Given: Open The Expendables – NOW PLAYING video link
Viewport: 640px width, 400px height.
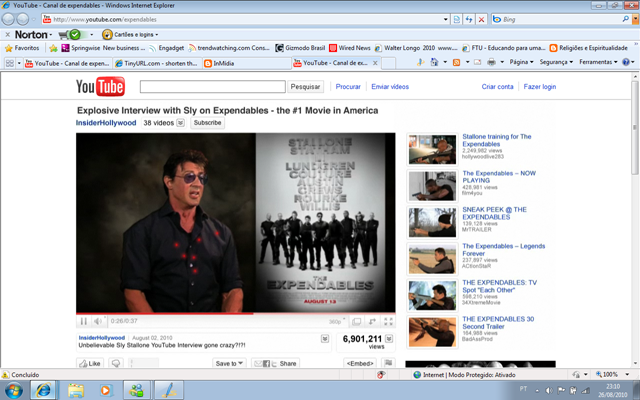Looking at the screenshot, I should point(499,177).
